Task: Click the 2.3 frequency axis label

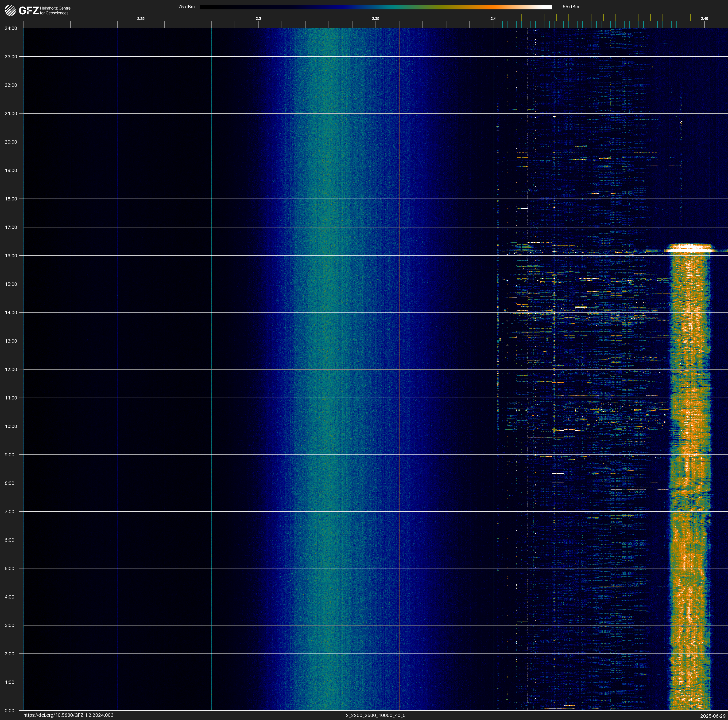Action: point(258,19)
